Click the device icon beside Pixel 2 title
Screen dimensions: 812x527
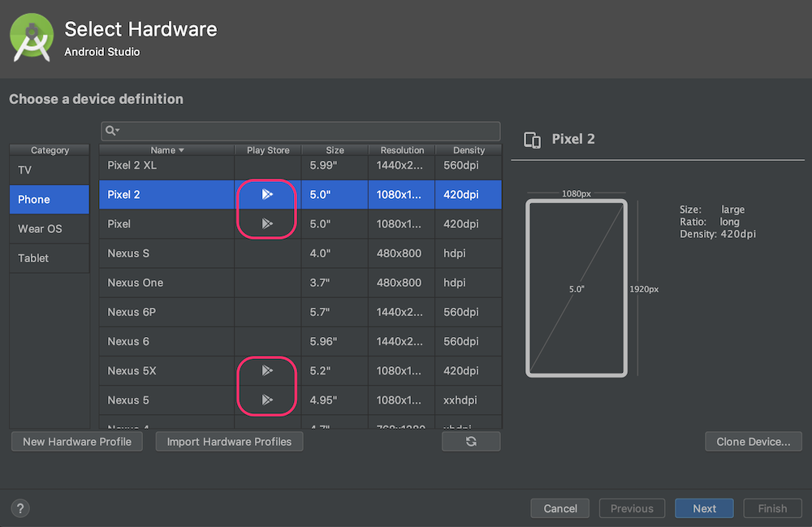click(533, 140)
